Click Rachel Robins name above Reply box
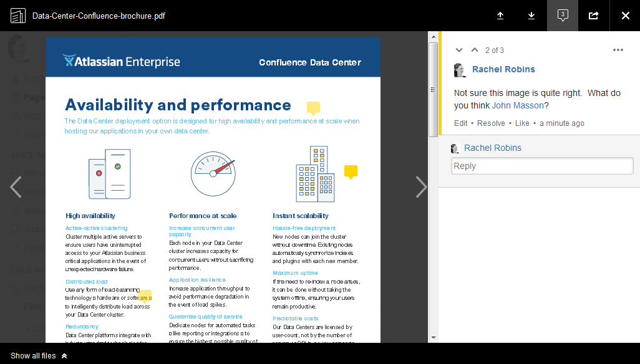Screen dimensions: 640x364 point(493,148)
